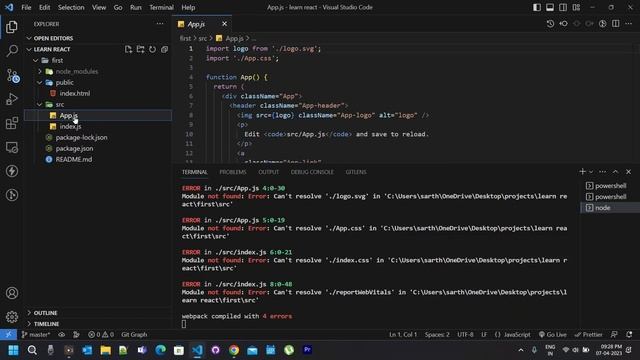This screenshot has width=640, height=360.
Task: Maximize the terminal panel size
Action: click(616, 172)
